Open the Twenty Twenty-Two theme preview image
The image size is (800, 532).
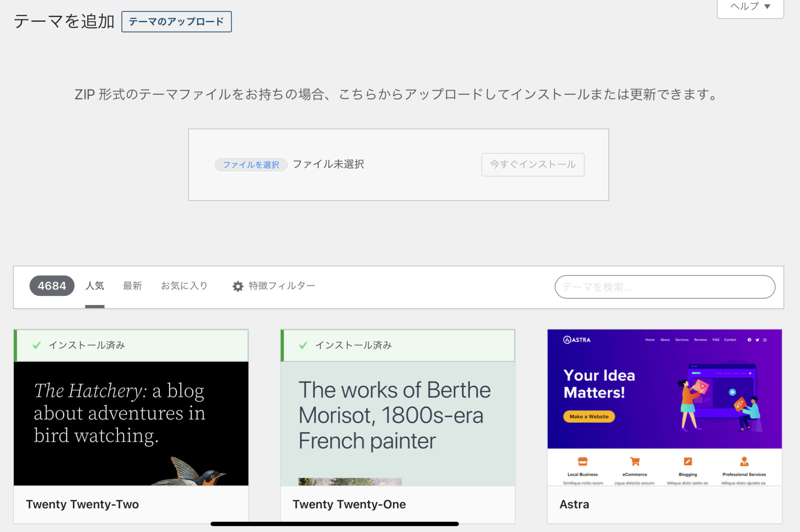[131, 423]
